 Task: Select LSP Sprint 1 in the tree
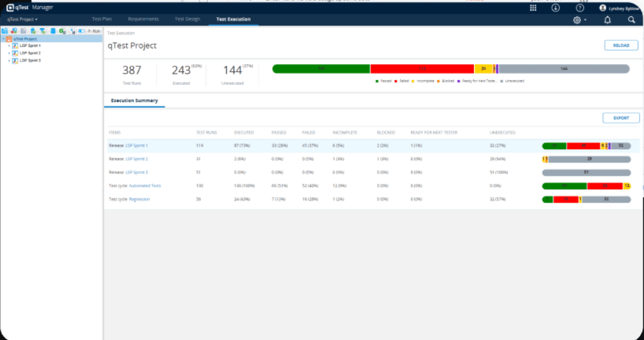point(30,46)
